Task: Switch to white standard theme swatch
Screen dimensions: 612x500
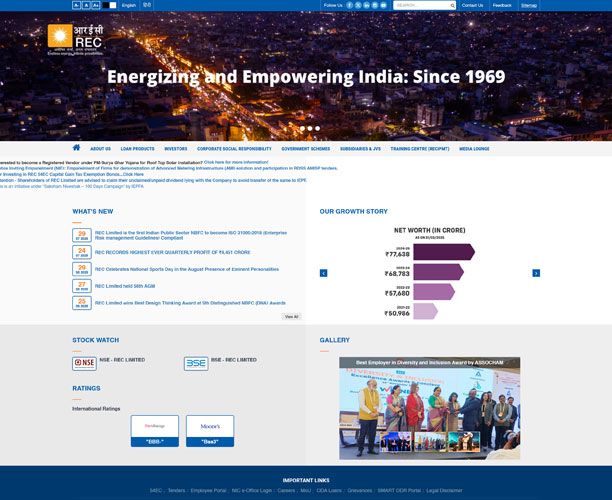Action: click(113, 5)
